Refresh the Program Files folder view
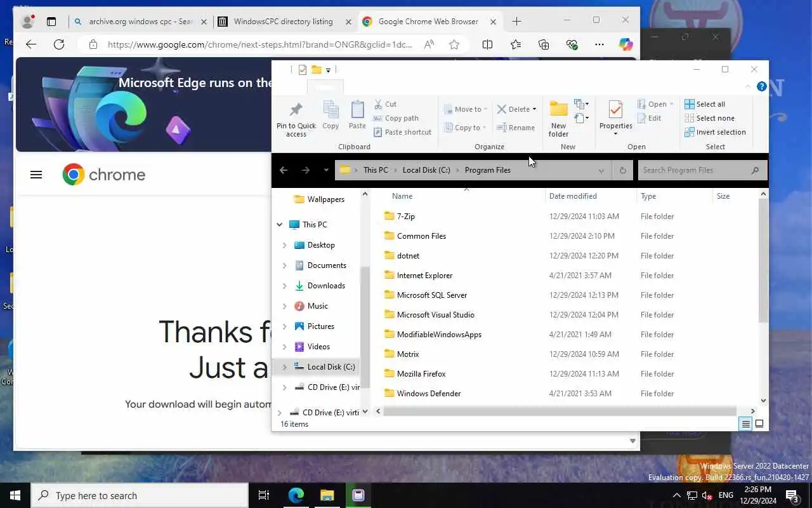Screen dimensions: 812x508 622,170
